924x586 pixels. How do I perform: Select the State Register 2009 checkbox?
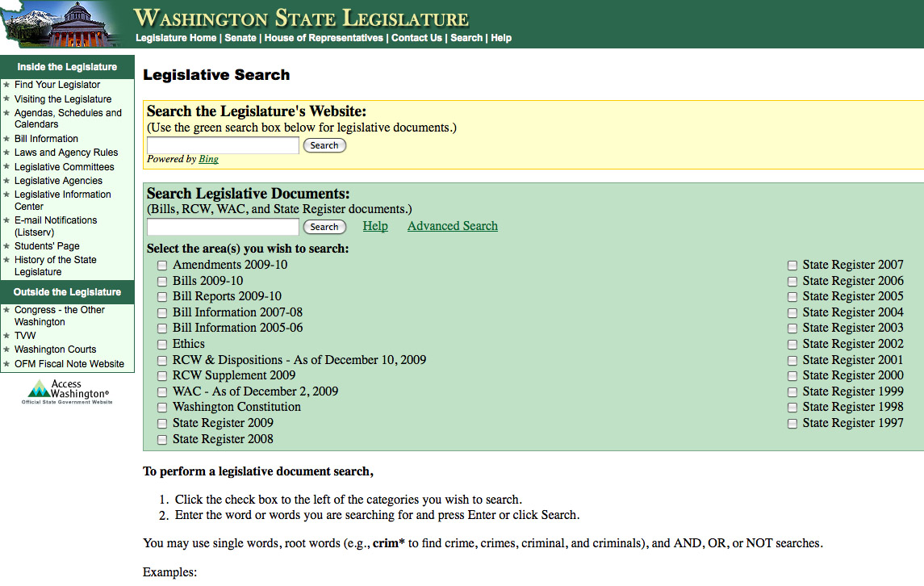point(162,423)
